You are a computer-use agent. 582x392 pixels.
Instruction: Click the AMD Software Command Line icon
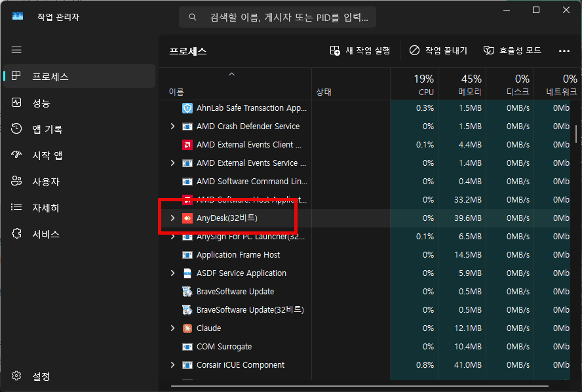point(187,182)
